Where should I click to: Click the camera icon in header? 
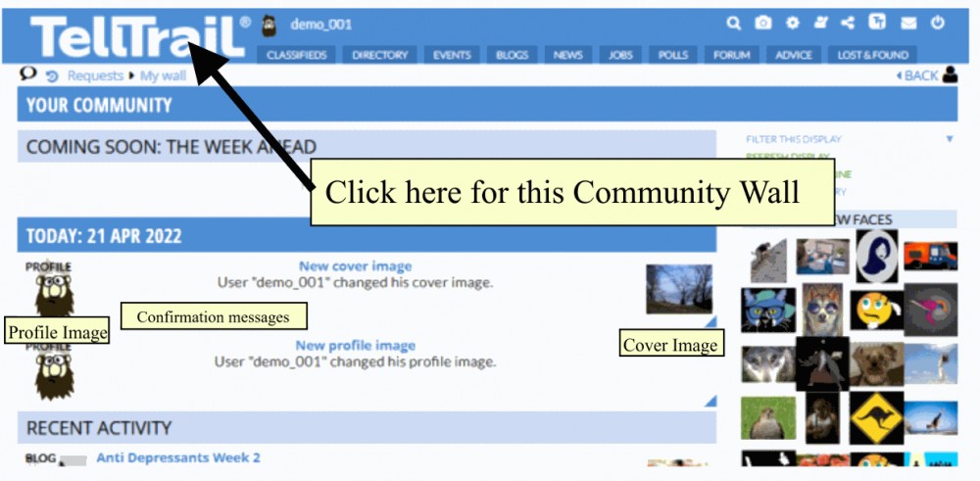pyautogui.click(x=762, y=24)
